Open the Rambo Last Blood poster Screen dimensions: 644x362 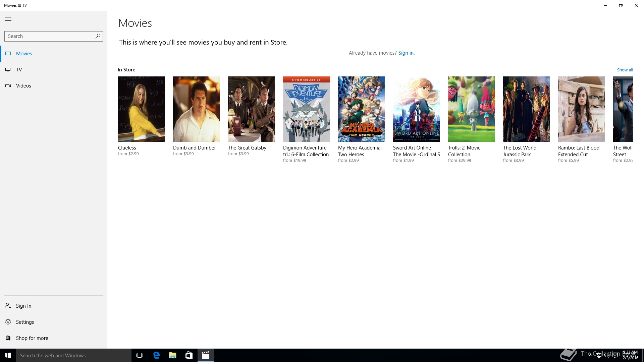[x=581, y=109]
